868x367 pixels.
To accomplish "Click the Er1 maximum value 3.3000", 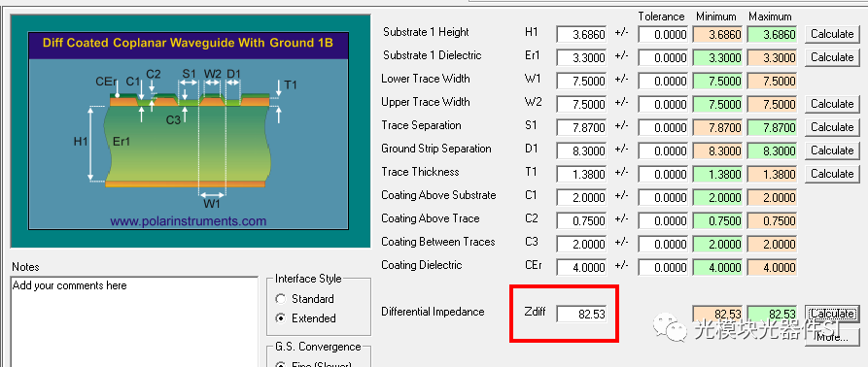I will [772, 57].
